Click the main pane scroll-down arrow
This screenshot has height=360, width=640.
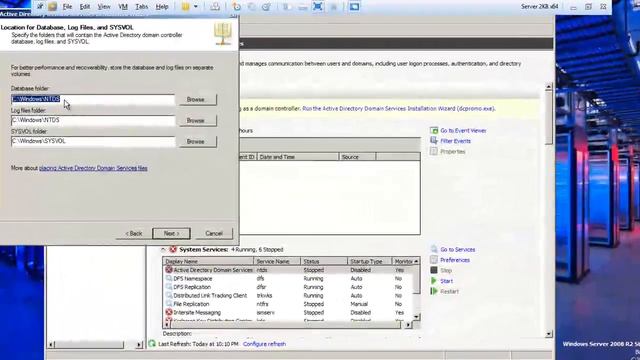coord(549,334)
